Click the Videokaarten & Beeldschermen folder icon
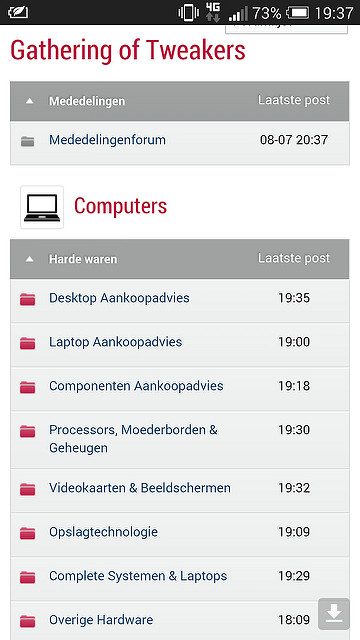The width and height of the screenshot is (360, 640). point(27,489)
